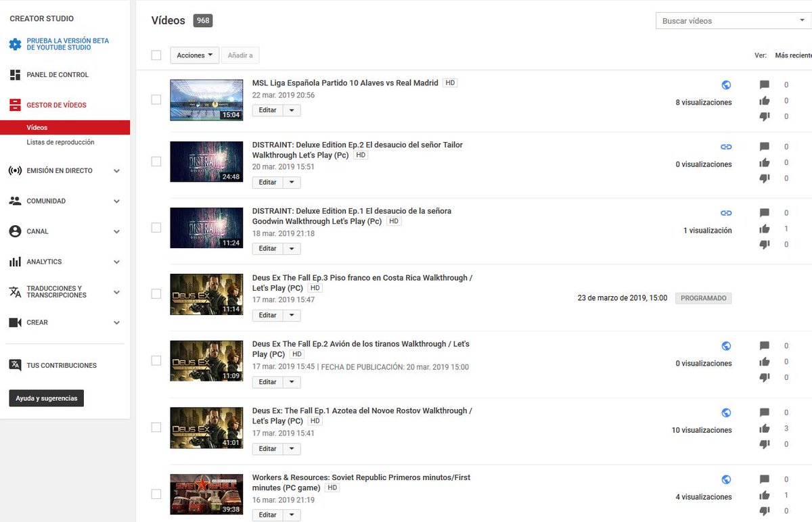
Task: Click Editar button for DISTRAINT Ep.2 video
Action: click(267, 183)
